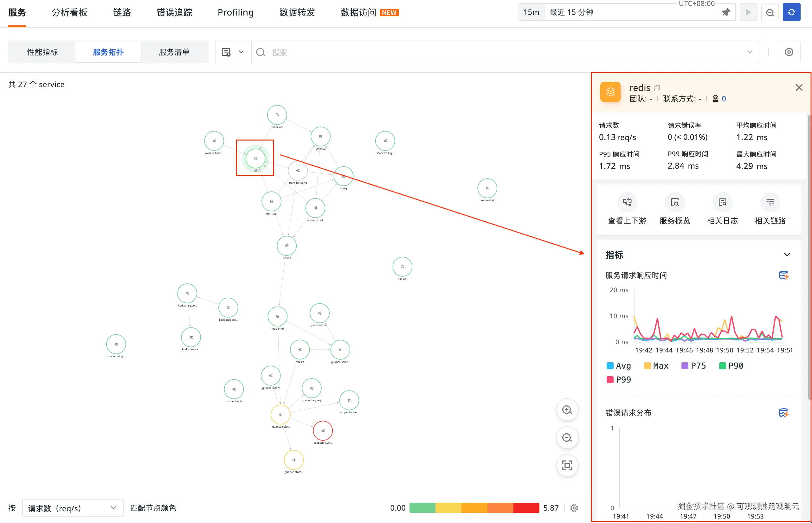Toggle the P99 legend series
The height and width of the screenshot is (523, 812).
click(618, 380)
